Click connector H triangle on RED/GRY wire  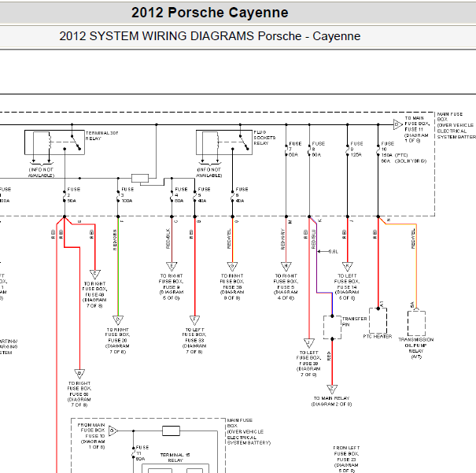(286, 266)
